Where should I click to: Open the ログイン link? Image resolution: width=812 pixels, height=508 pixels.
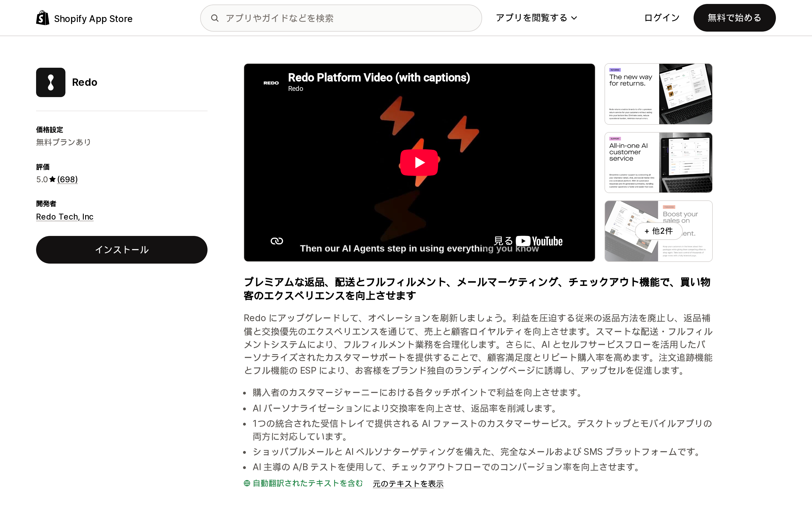tap(662, 18)
